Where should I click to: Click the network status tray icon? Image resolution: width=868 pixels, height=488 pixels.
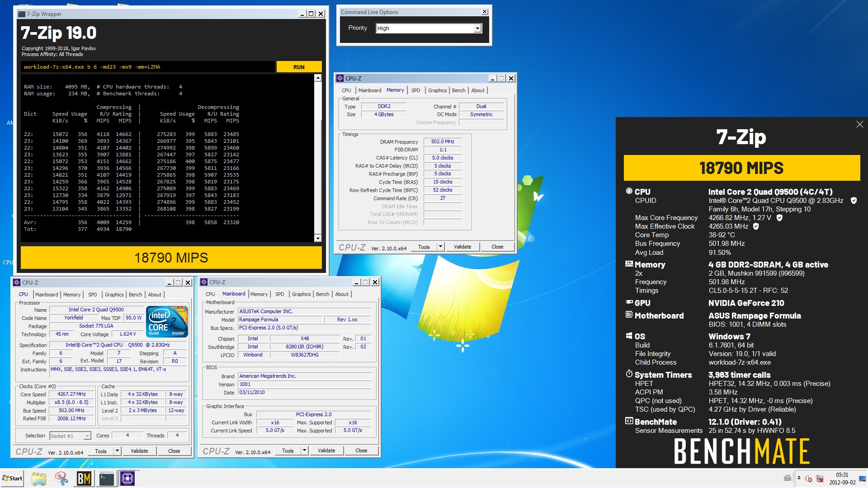tap(820, 479)
